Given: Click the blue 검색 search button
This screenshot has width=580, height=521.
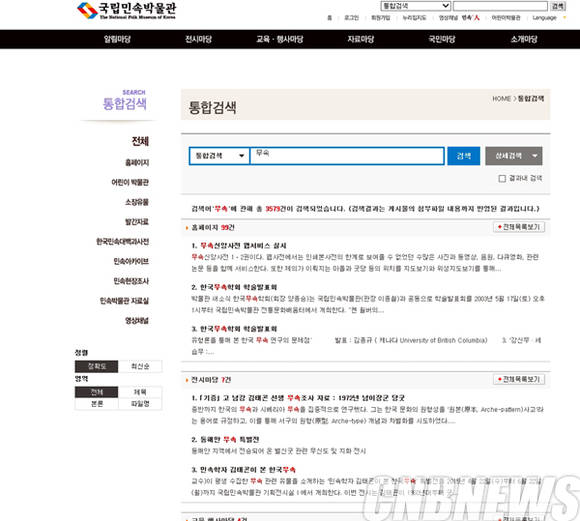Looking at the screenshot, I should (464, 156).
